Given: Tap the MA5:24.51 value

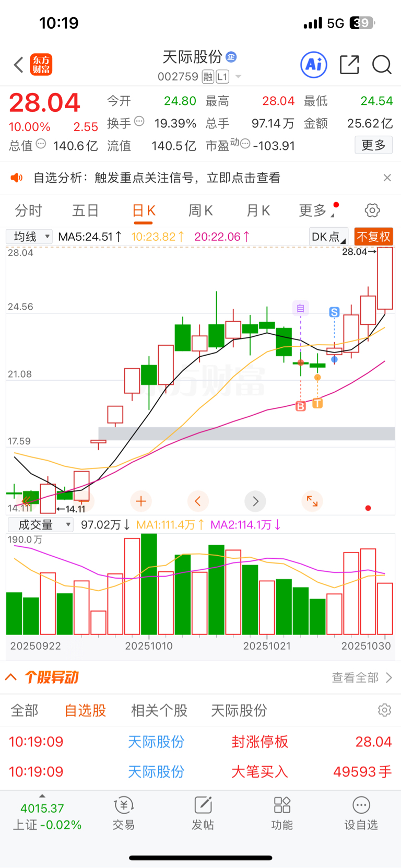Looking at the screenshot, I should tap(90, 237).
